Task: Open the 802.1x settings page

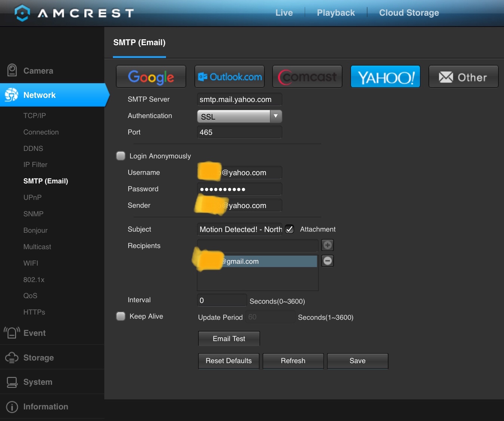Action: pyautogui.click(x=34, y=279)
